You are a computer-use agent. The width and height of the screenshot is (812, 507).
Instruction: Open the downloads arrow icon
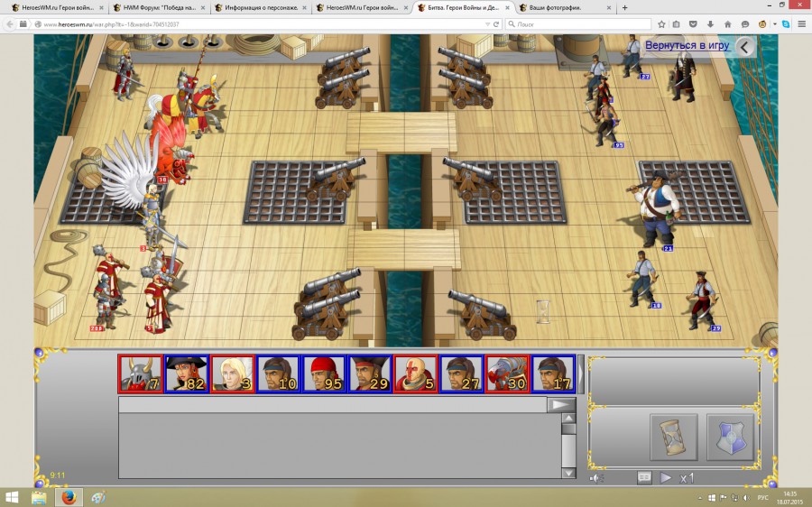[x=711, y=24]
